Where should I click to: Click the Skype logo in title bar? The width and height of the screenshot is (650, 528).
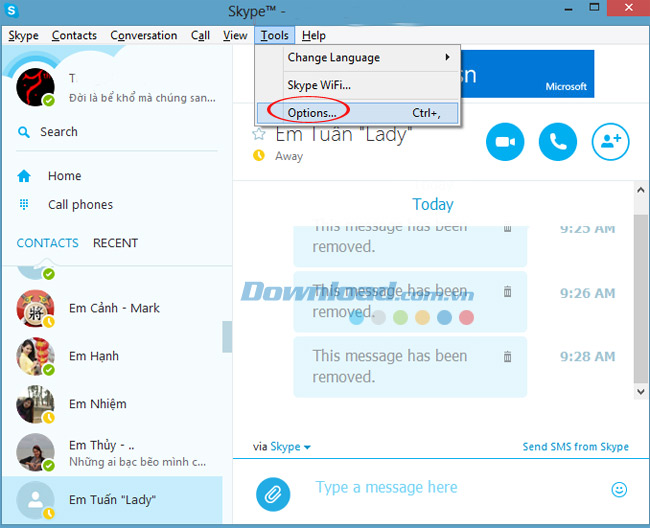(11, 10)
